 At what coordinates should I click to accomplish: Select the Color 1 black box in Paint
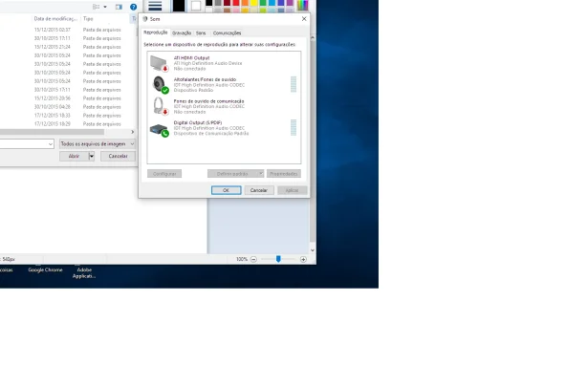point(179,6)
